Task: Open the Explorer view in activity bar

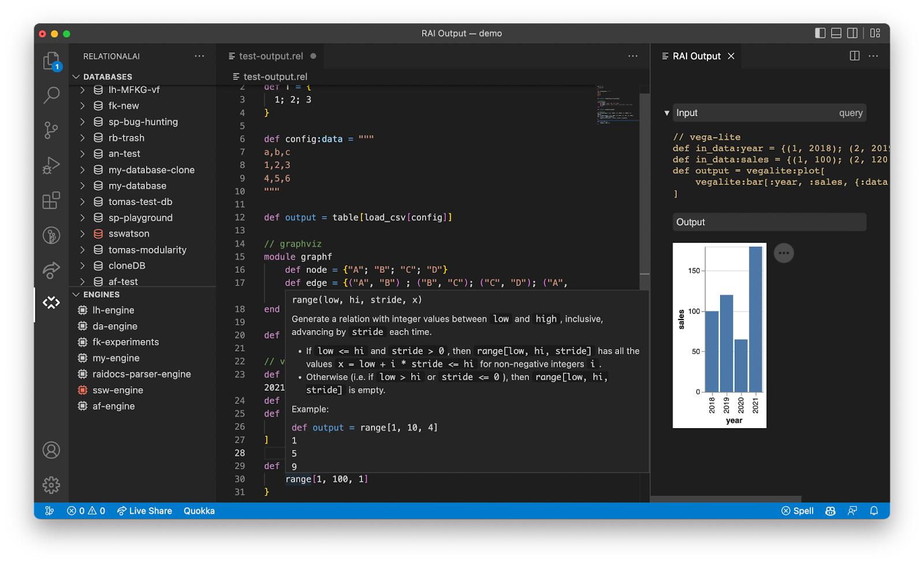Action: tap(51, 61)
